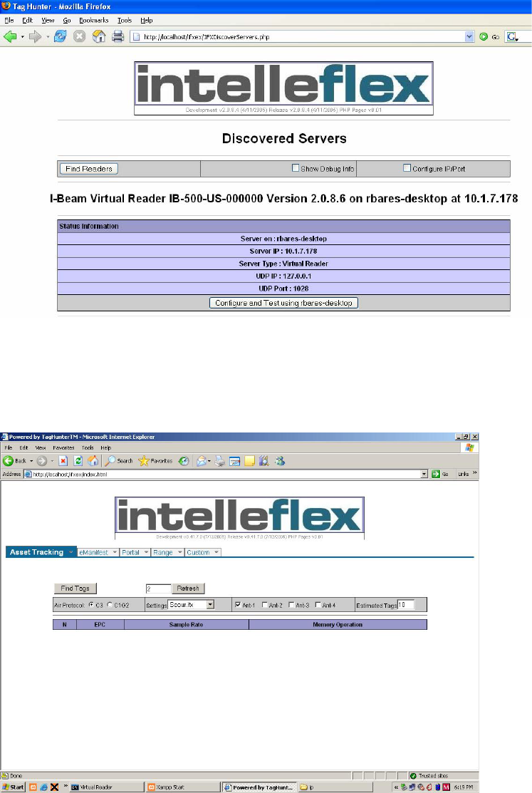This screenshot has height=793, width=532.
Task: Click the Firefox URL address field
Action: point(298,36)
